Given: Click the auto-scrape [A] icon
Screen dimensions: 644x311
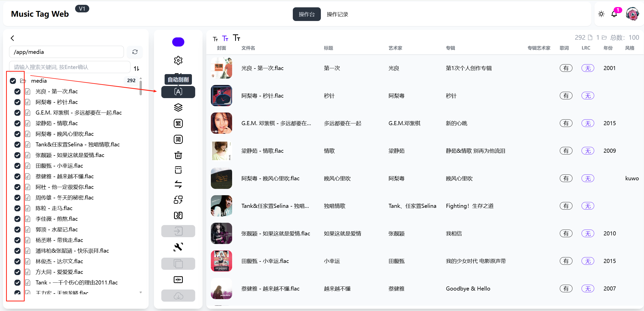Looking at the screenshot, I should [178, 92].
